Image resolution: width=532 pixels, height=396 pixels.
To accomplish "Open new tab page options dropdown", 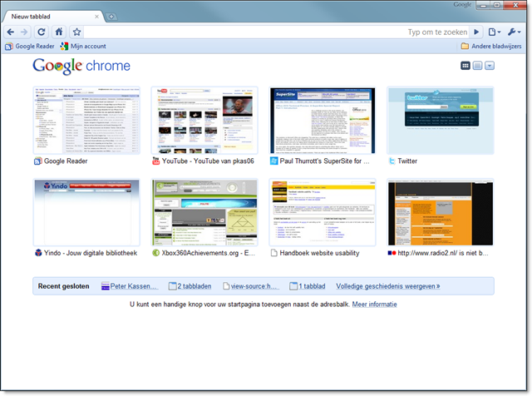I will [490, 66].
